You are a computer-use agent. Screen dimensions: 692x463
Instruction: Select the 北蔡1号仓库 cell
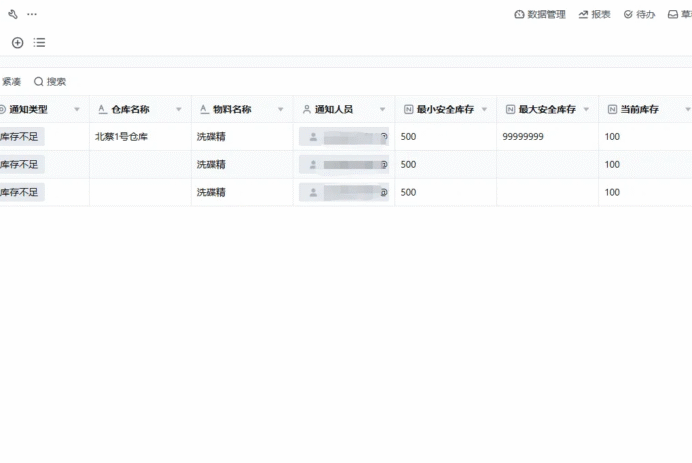pos(140,137)
